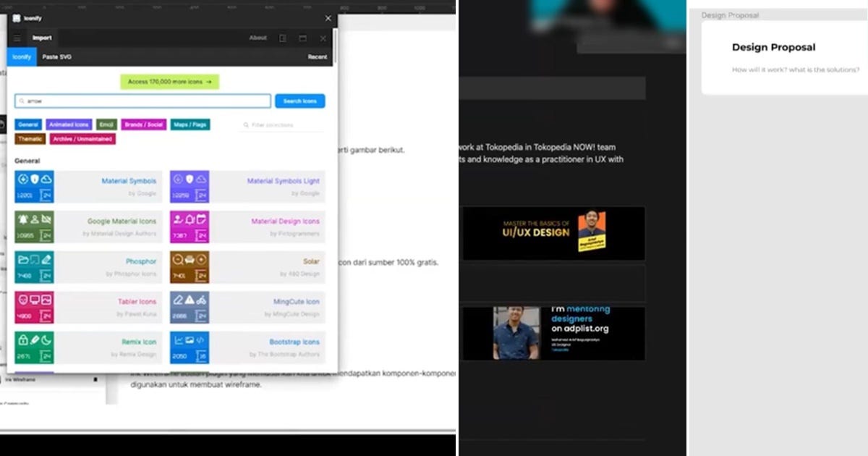This screenshot has width=868, height=456.
Task: Click the magnifier icon inside the search field
Action: point(21,100)
